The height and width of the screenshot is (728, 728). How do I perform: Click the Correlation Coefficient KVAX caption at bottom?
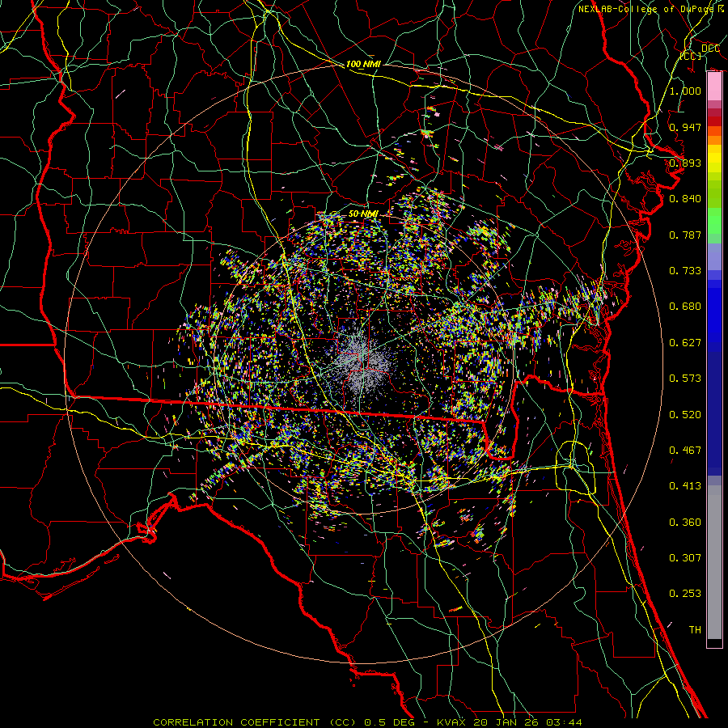click(367, 722)
